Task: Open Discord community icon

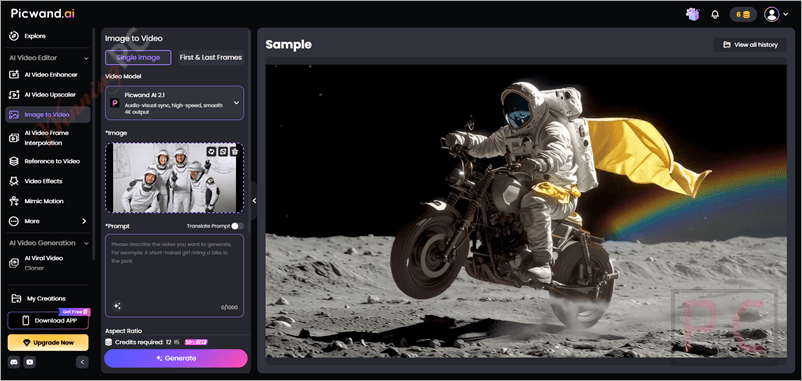Action: point(15,362)
